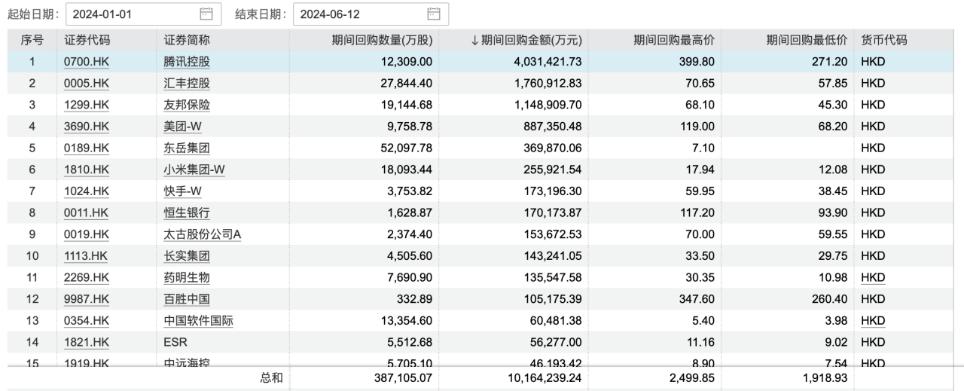Click the 货币代码 column header

(884, 41)
